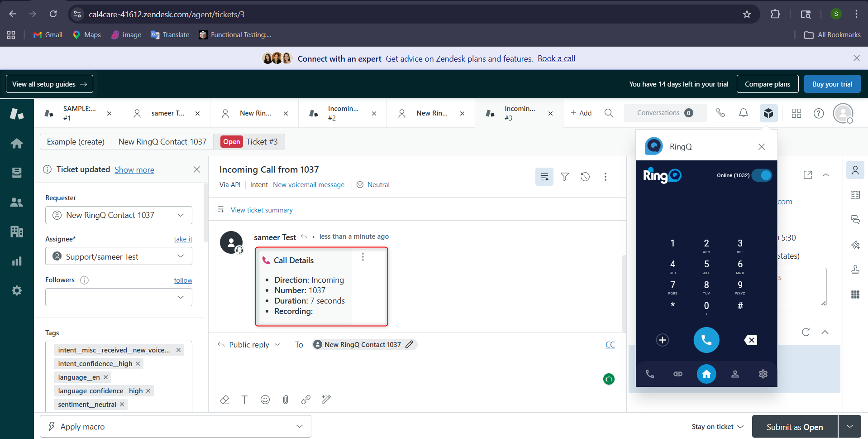Open Call Details comment options menu
Image resolution: width=868 pixels, height=439 pixels.
[363, 257]
